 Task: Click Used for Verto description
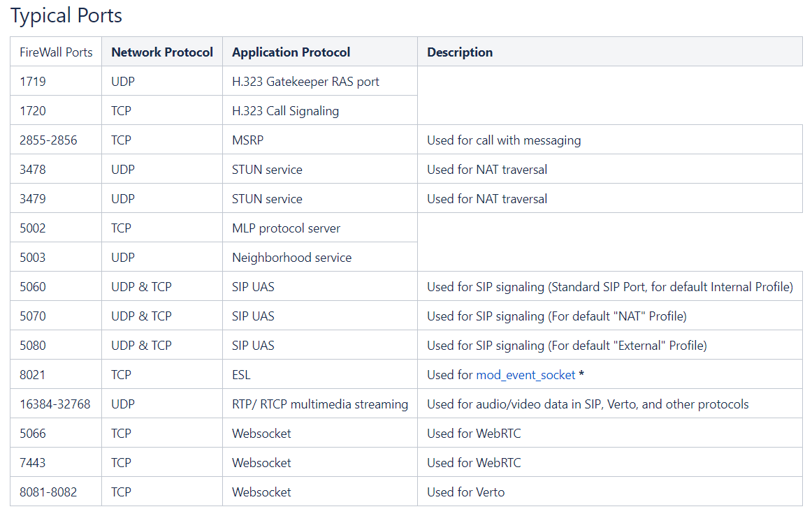pyautogui.click(x=610, y=492)
